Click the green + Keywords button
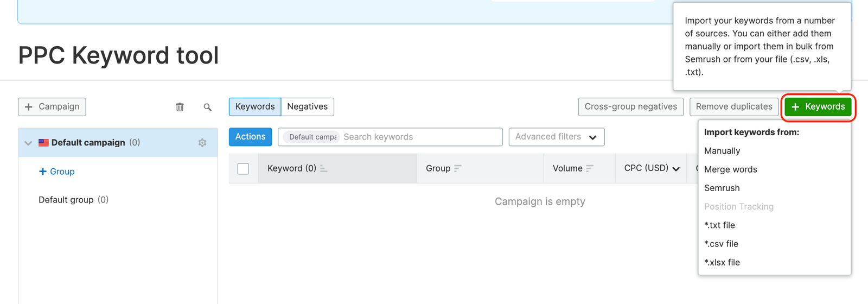 (818, 107)
